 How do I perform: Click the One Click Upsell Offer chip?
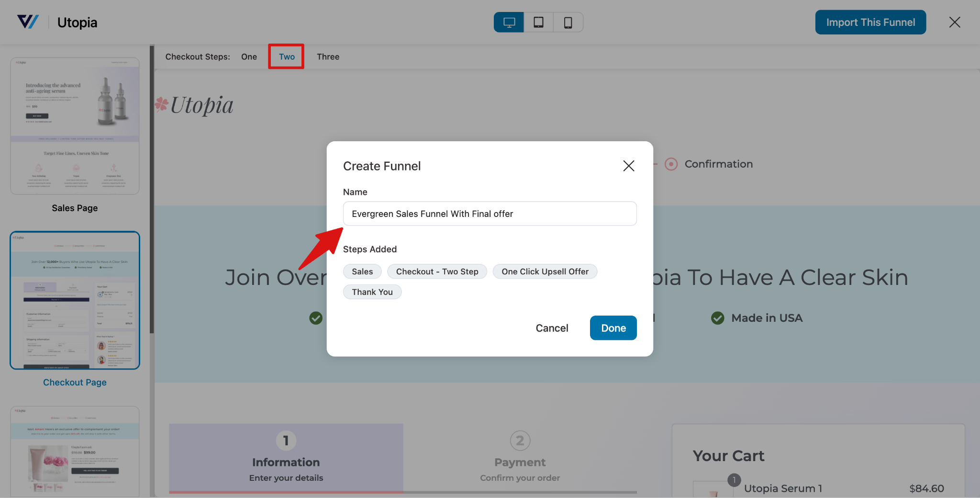[x=545, y=272]
